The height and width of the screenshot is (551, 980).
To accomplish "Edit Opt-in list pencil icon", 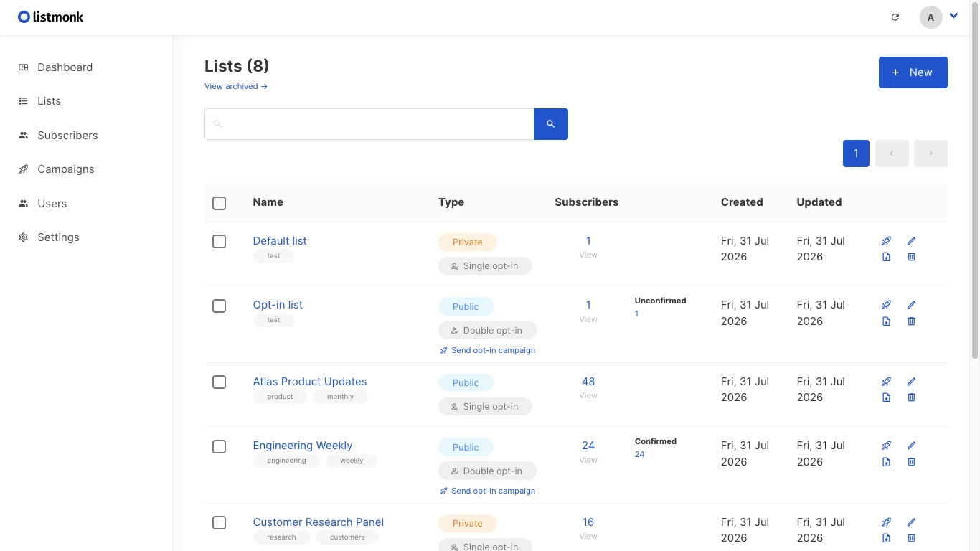I will pyautogui.click(x=911, y=305).
